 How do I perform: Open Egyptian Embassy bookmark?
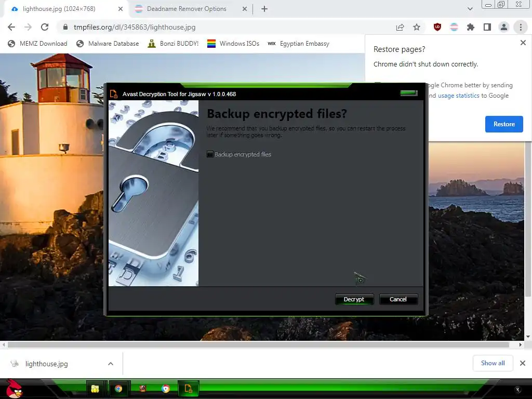299,44
